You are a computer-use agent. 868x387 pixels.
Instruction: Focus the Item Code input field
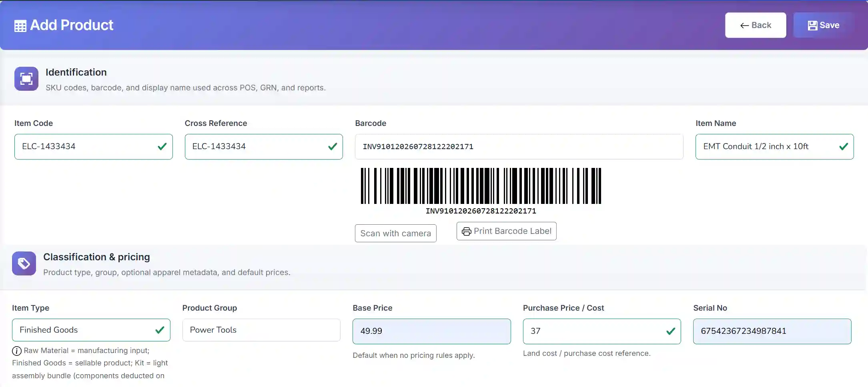(94, 147)
